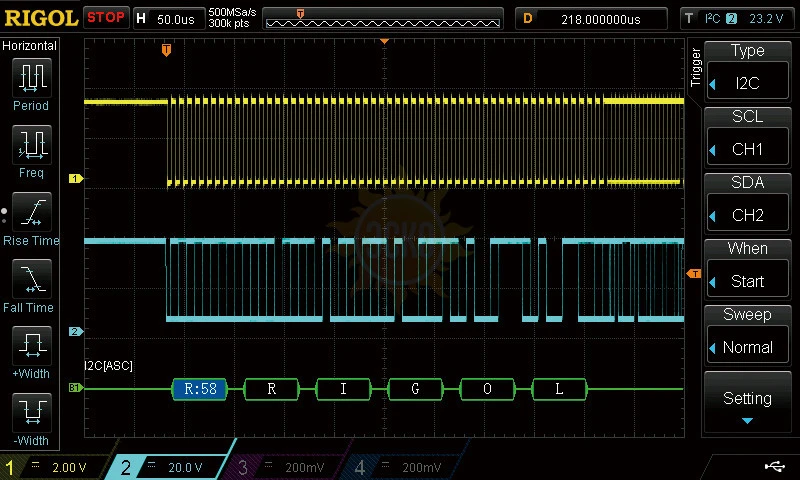This screenshot has height=480, width=800.
Task: Click the RIGOL logo
Action: (41, 18)
